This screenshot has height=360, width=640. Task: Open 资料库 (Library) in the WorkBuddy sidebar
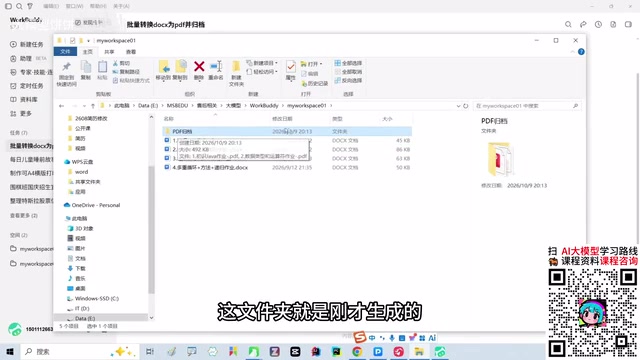[x=24, y=100]
